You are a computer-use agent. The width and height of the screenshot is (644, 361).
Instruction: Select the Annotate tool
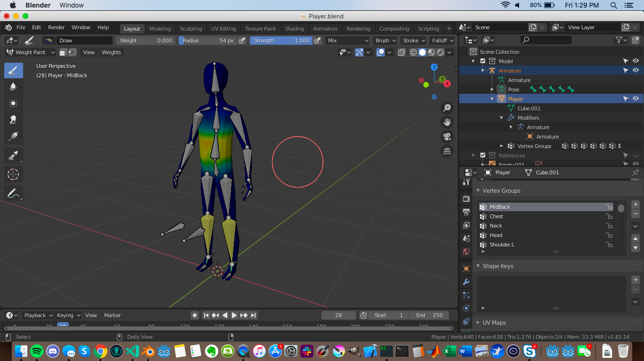tap(14, 193)
